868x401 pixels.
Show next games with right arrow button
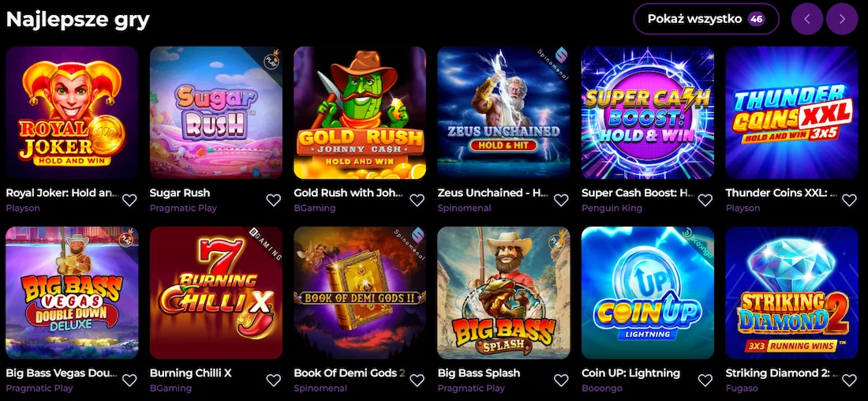pos(842,20)
